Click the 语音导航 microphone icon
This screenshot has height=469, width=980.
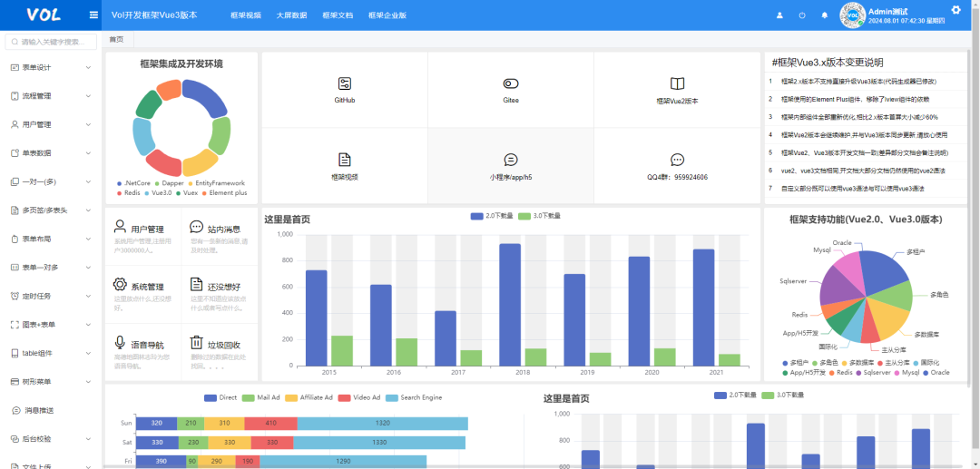point(120,342)
